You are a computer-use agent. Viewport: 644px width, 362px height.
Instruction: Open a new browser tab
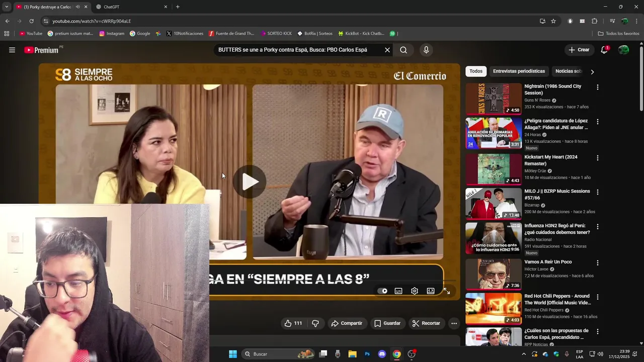pyautogui.click(x=178, y=7)
